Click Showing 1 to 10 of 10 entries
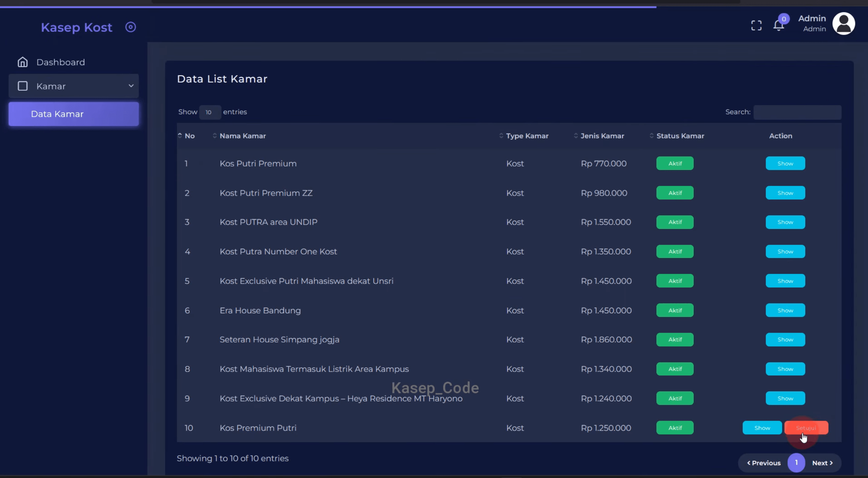868x478 pixels. click(x=233, y=458)
